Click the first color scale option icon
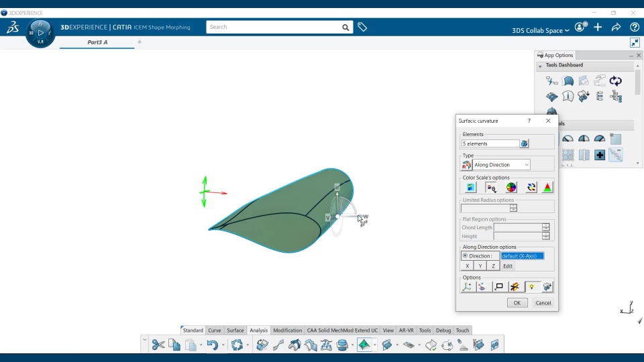Image resolution: width=644 pixels, height=362 pixels. (470, 188)
